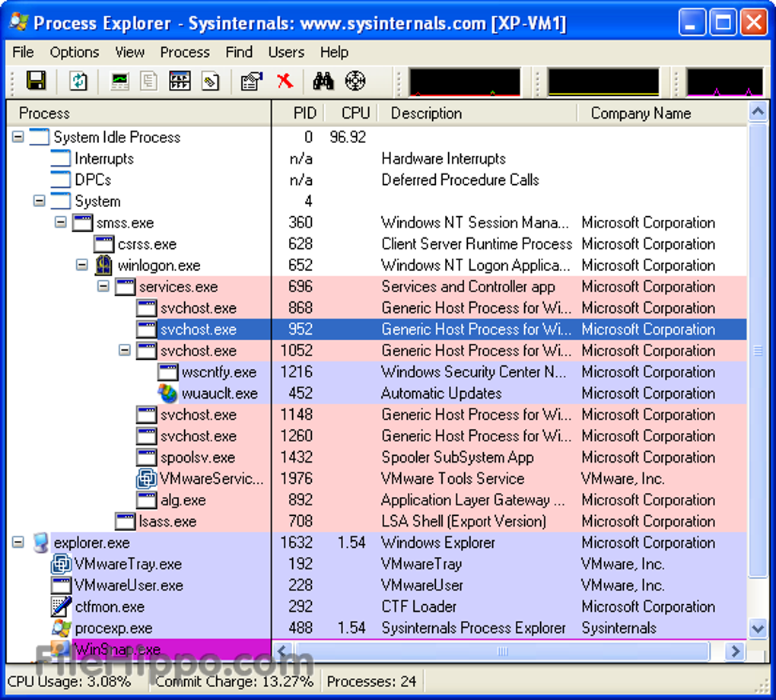
Task: Click the Properties toolbar icon
Action: tap(250, 81)
